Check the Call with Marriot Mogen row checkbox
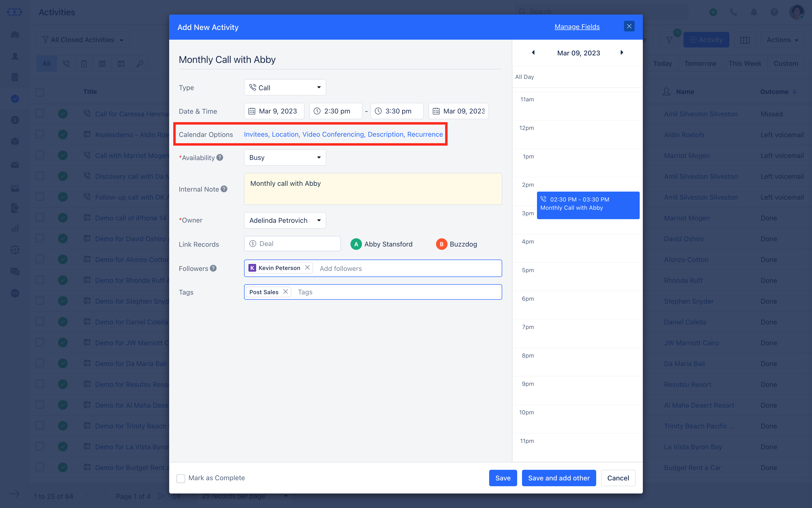812x508 pixels. pos(40,155)
